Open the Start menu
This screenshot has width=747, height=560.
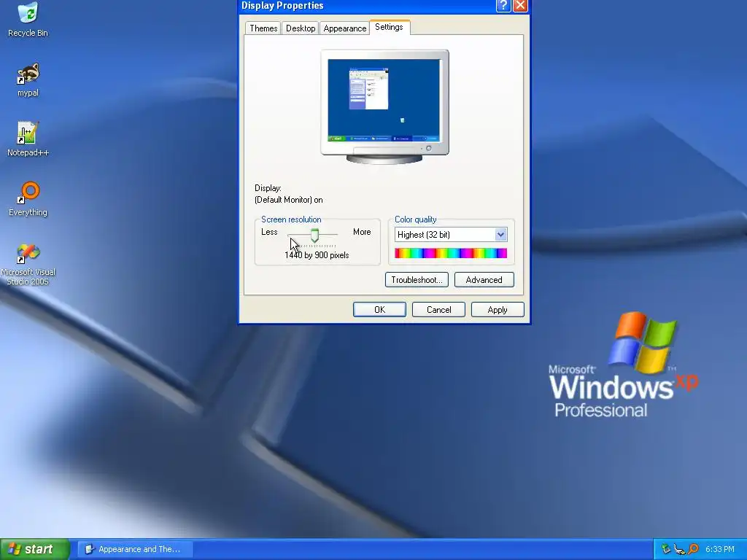click(x=35, y=549)
